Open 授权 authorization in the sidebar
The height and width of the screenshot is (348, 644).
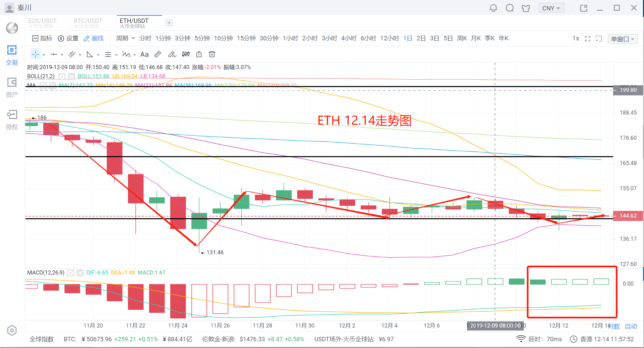coord(12,120)
